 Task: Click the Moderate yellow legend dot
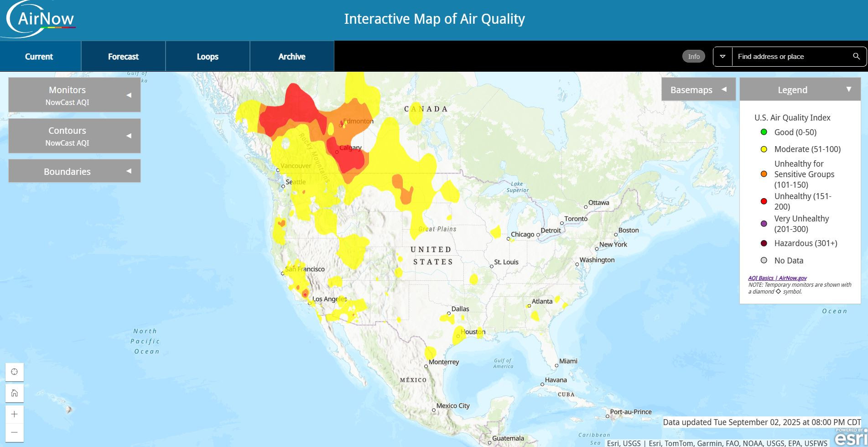[x=764, y=149]
